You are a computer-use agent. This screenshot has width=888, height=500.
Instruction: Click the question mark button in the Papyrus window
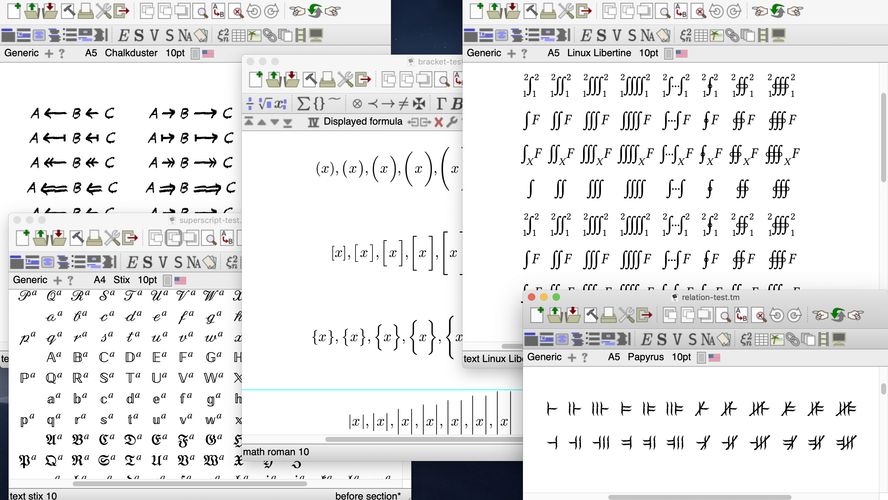point(584,357)
